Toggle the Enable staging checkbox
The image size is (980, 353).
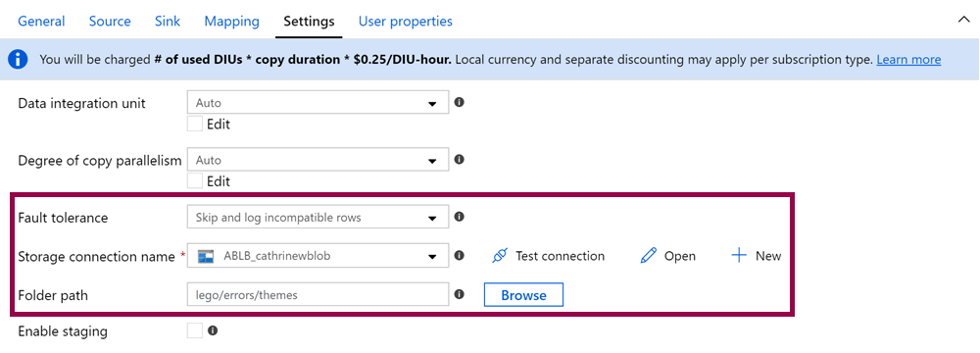tap(195, 331)
